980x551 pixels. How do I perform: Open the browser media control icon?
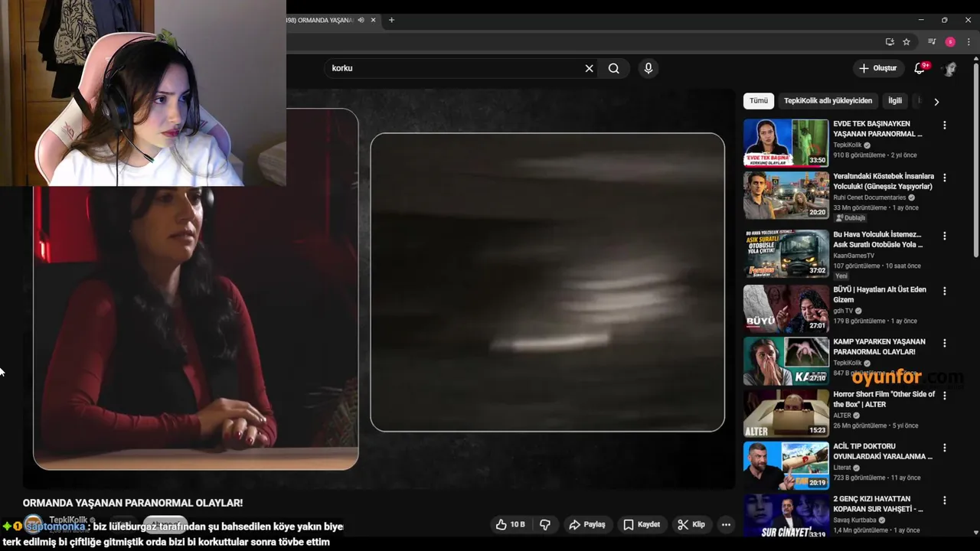(x=932, y=42)
